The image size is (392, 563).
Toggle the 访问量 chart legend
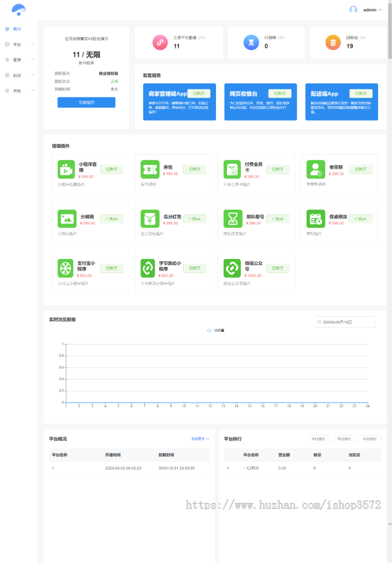click(215, 330)
